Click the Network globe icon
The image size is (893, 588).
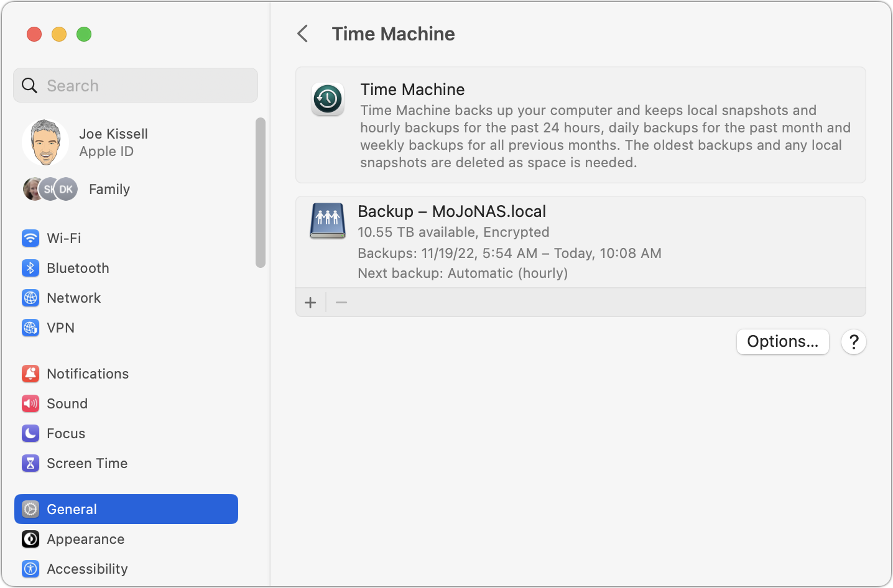point(30,298)
